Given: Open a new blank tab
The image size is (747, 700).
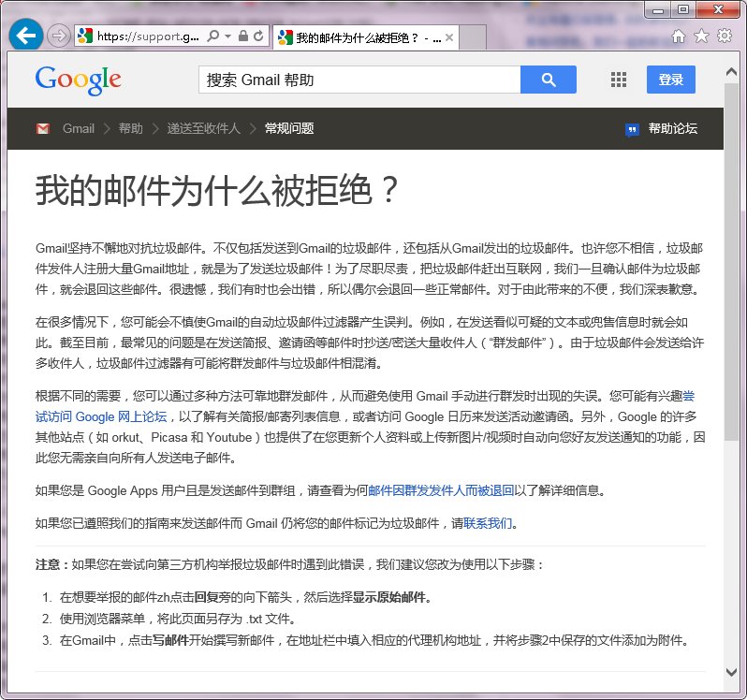Looking at the screenshot, I should coord(472,37).
